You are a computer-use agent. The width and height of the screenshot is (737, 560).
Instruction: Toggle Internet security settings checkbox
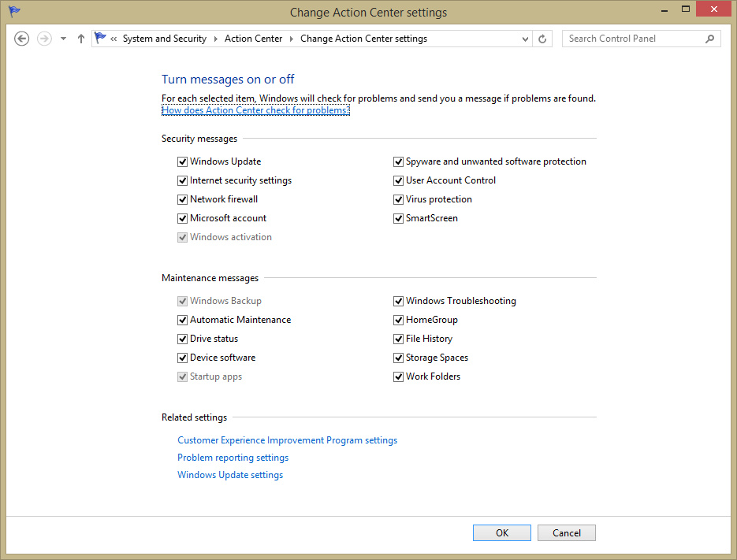182,180
